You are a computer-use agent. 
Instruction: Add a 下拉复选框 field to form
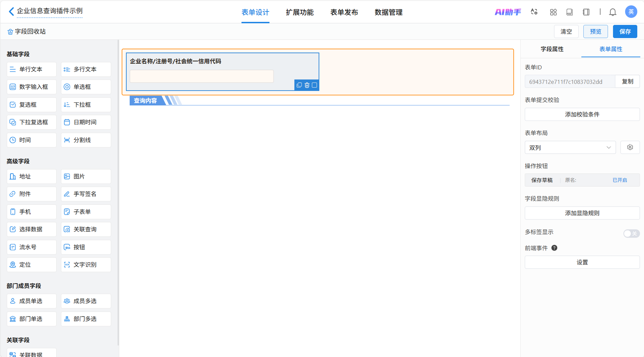point(31,122)
